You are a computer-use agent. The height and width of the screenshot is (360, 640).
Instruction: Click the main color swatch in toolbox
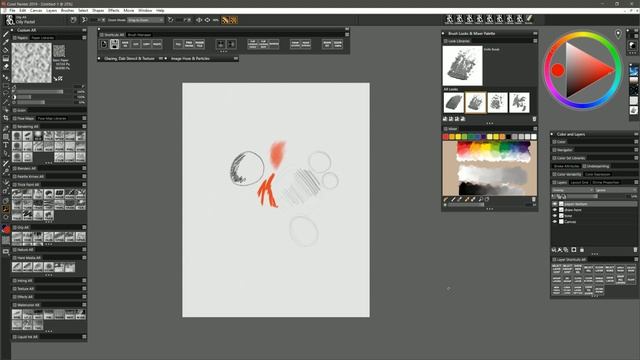[x=6, y=230]
